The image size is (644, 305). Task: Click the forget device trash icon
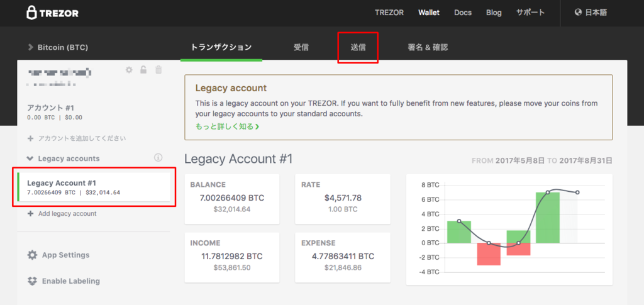158,70
